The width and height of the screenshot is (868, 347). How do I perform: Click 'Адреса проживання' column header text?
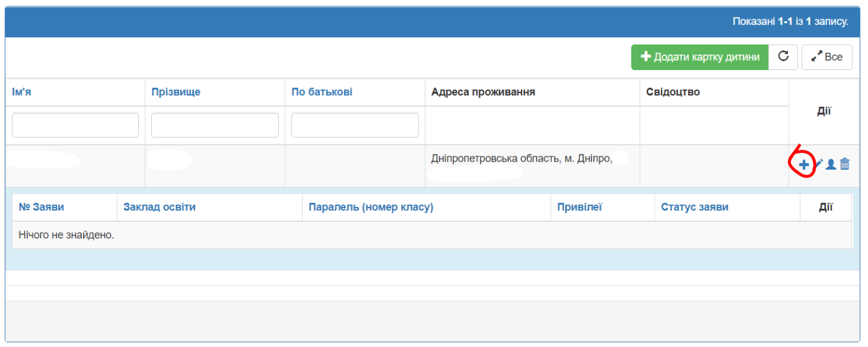click(x=483, y=92)
